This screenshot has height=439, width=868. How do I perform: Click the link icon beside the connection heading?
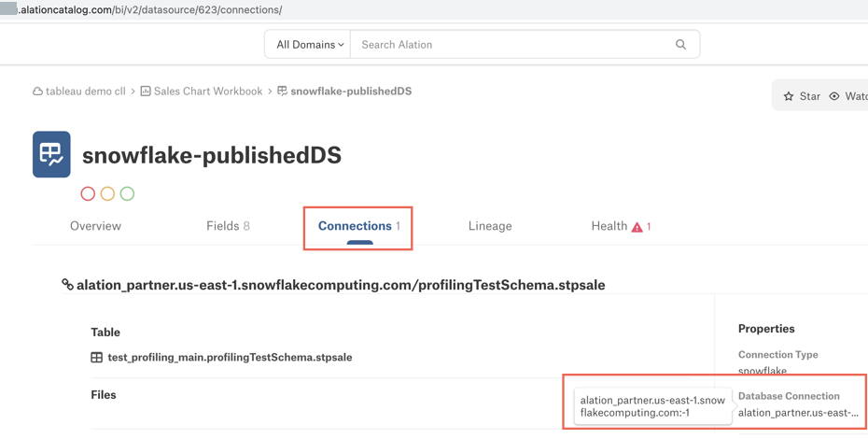67,284
